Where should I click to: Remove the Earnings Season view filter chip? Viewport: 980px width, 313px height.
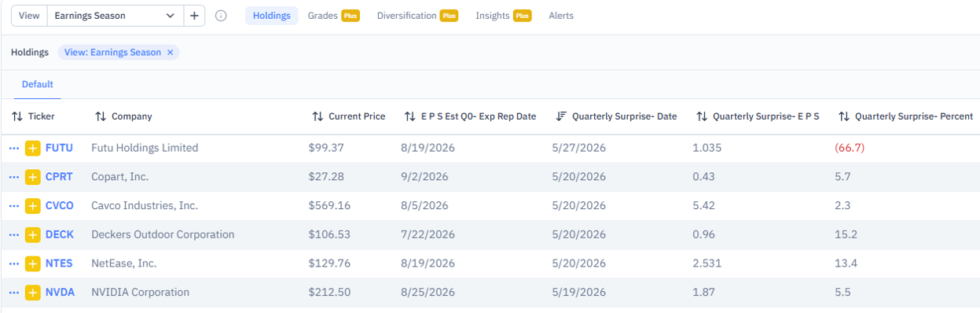(170, 53)
